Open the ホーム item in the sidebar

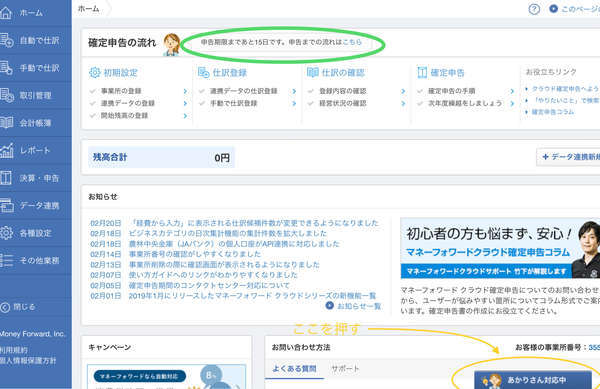(35, 13)
